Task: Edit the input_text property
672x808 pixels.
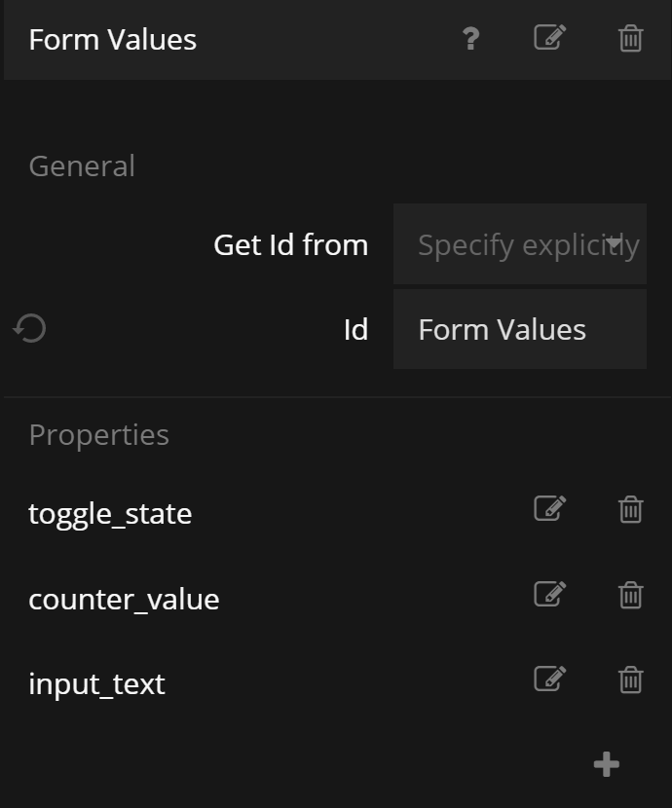Action: coord(549,679)
